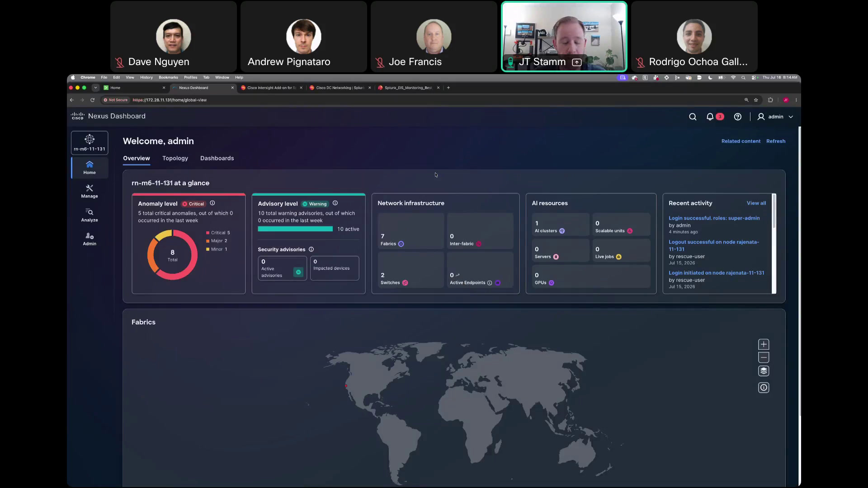Select the rn-m6-11-131 cluster icon

click(x=90, y=143)
